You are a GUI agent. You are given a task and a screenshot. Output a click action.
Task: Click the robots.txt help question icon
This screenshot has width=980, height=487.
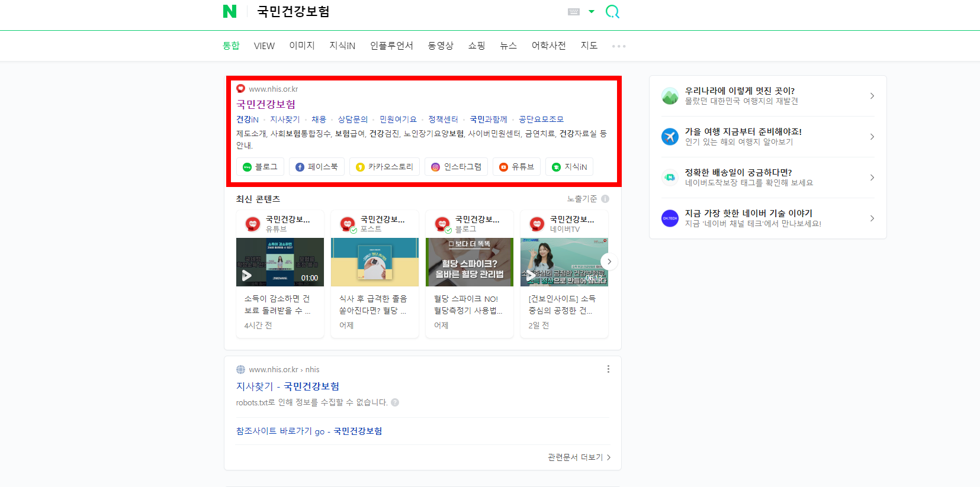pos(395,402)
